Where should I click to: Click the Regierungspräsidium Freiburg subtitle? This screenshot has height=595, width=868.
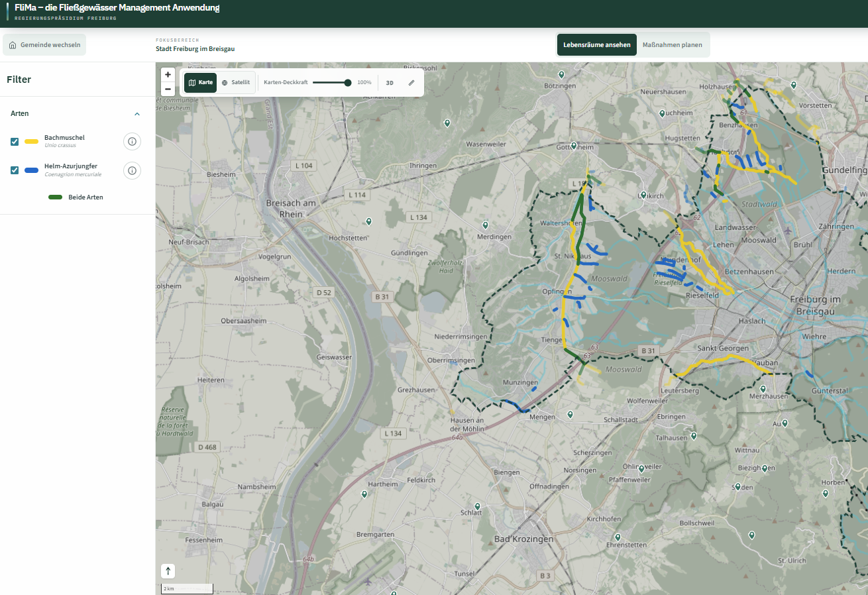[66, 19]
